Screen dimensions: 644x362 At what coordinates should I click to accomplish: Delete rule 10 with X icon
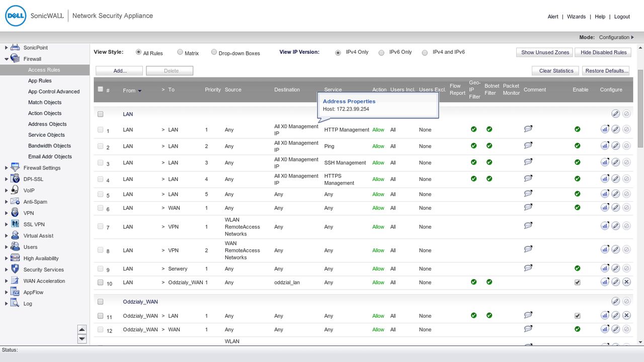click(626, 283)
